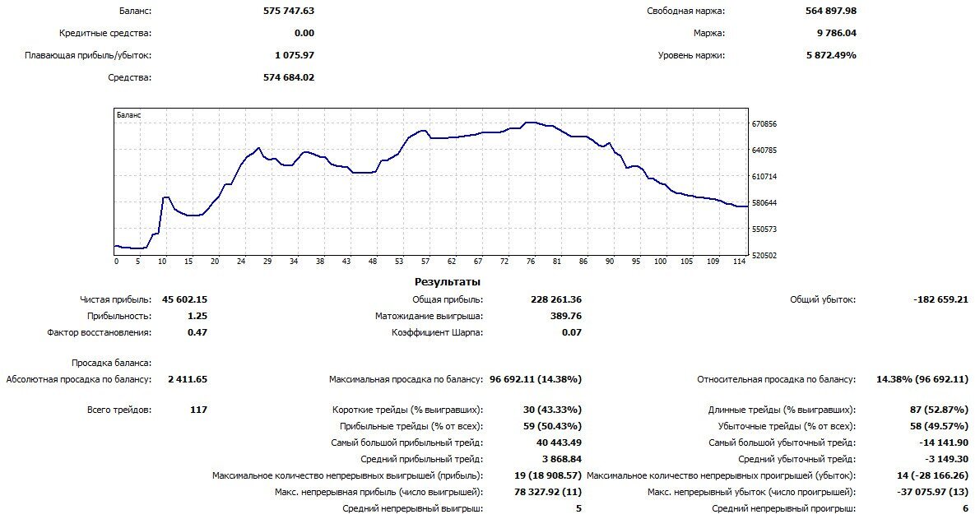This screenshot has width=980, height=519.
Task: Click 'Самый большой прибыльный трейд:' label
Action: (406, 443)
